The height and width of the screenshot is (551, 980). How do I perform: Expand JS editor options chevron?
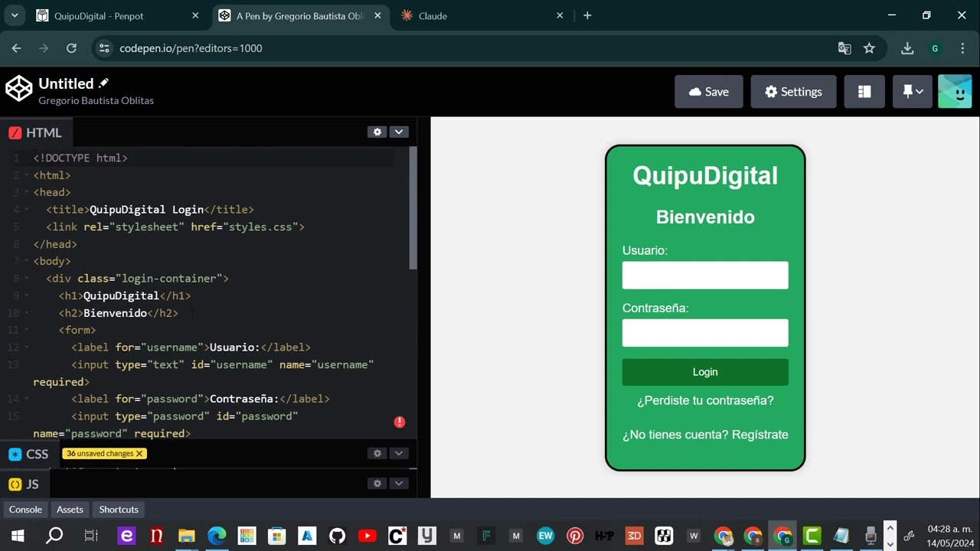(x=398, y=483)
